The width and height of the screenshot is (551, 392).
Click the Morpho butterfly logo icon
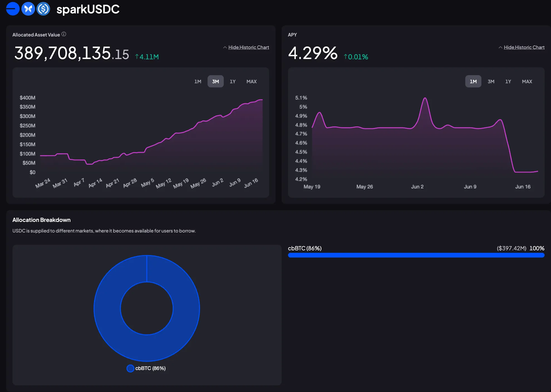coord(28,9)
